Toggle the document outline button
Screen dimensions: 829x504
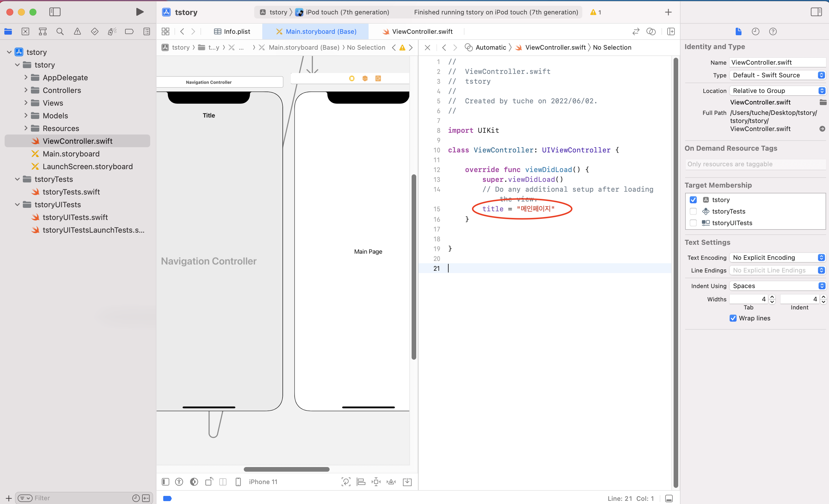165,482
